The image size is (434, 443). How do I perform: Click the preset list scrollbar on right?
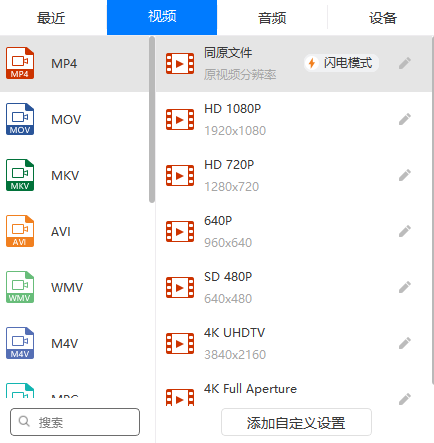pos(433,210)
